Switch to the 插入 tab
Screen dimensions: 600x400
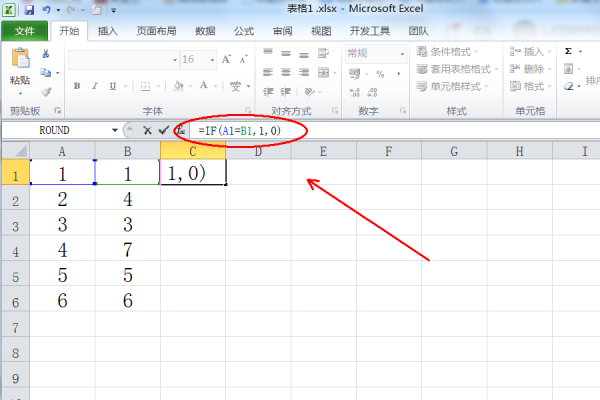click(x=108, y=31)
